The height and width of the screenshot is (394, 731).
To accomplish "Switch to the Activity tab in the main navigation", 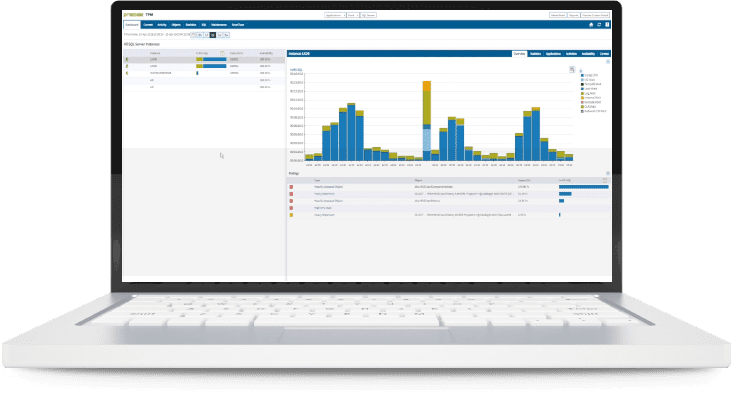I will pos(162,25).
